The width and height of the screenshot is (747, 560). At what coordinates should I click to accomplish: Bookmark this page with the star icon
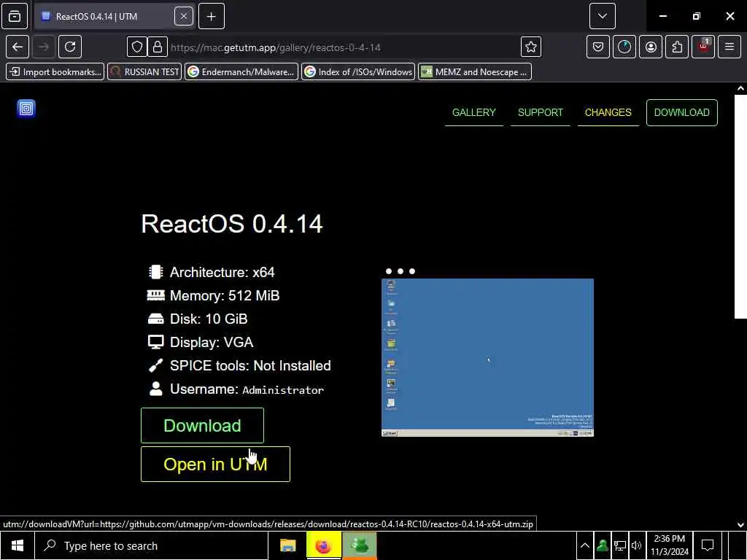(531, 47)
